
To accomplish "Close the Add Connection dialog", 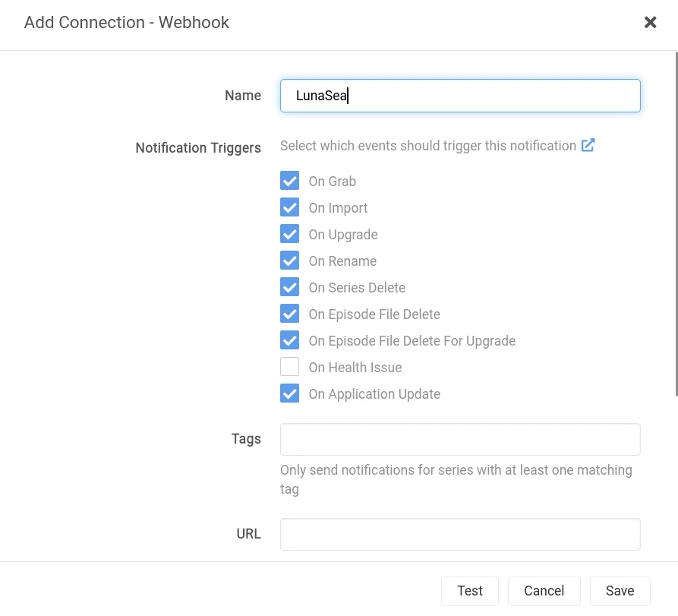I will click(x=650, y=23).
